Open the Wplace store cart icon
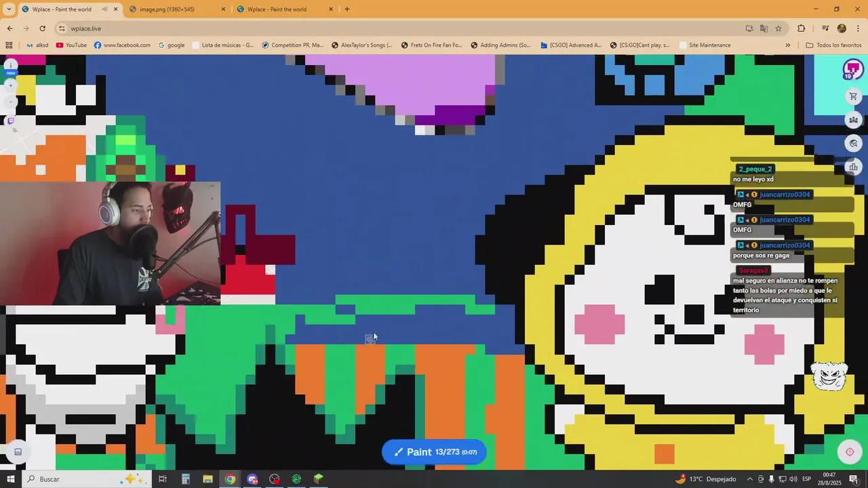Image resolution: width=868 pixels, height=488 pixels. coord(853,96)
